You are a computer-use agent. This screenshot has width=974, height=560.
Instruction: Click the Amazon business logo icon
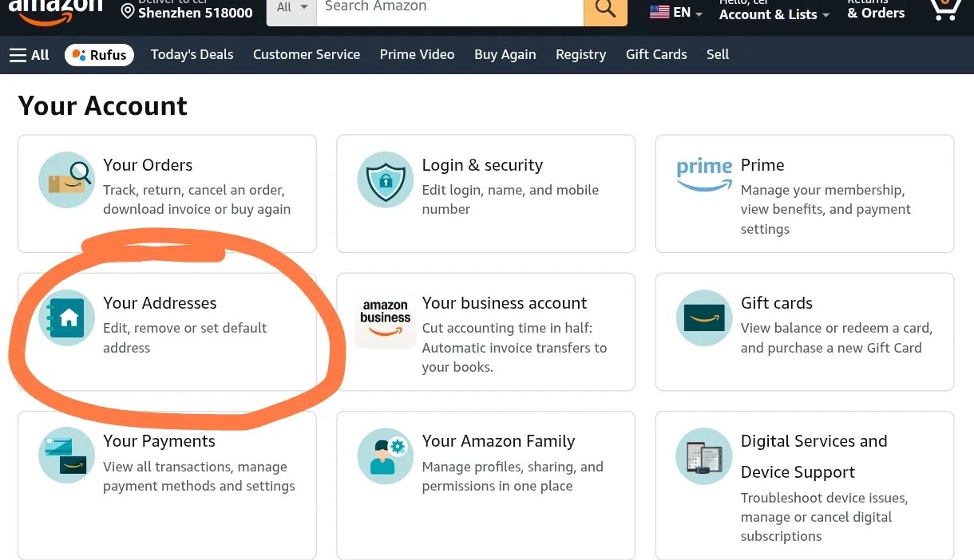coord(386,318)
